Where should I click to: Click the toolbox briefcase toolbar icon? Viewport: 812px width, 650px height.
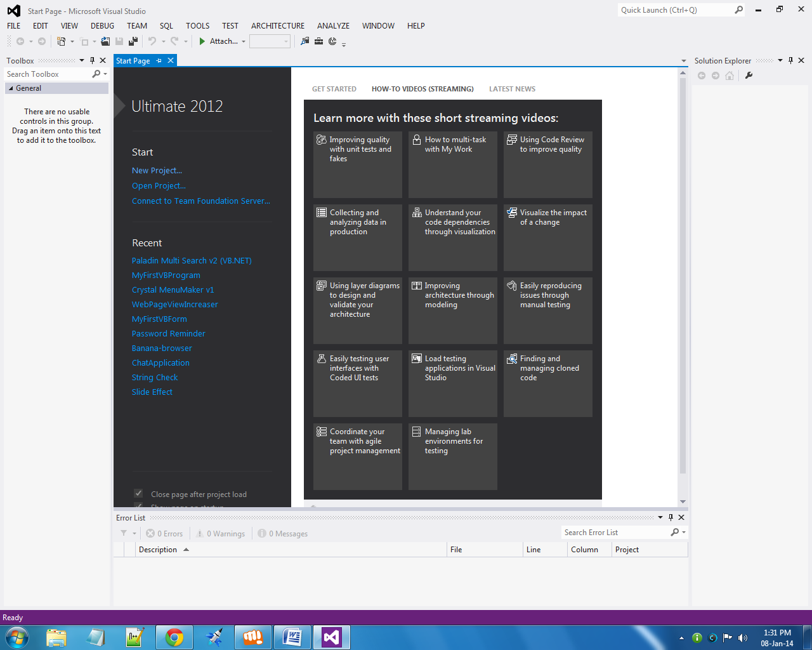click(x=318, y=41)
